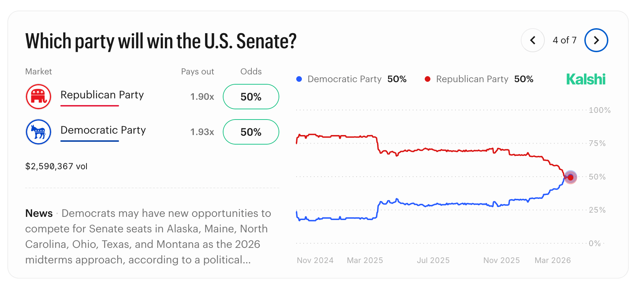Select the Democratic Party 50% odds button
The height and width of the screenshot is (299, 644).
click(x=251, y=132)
